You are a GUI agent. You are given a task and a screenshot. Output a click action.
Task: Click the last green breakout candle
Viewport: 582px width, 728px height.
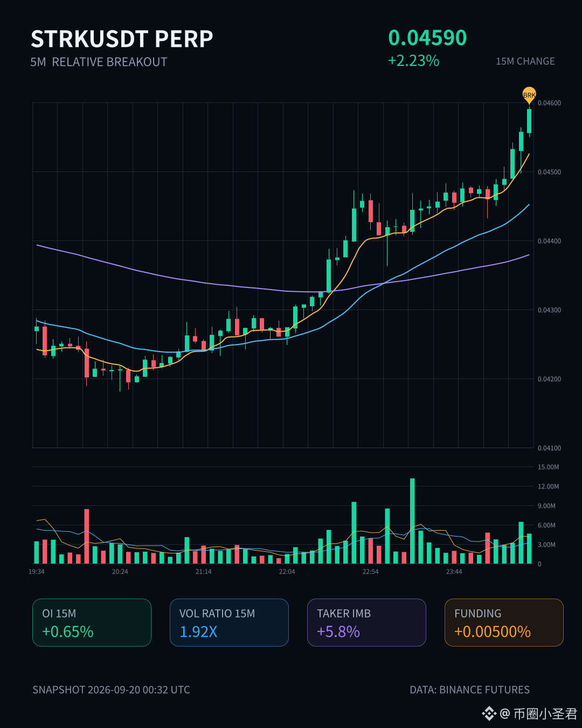coord(529,121)
